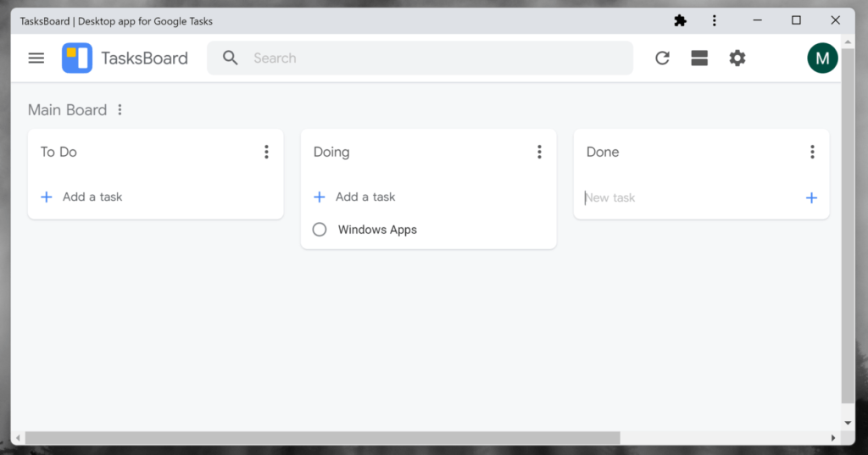Toggle the board layout view icon

click(x=699, y=58)
